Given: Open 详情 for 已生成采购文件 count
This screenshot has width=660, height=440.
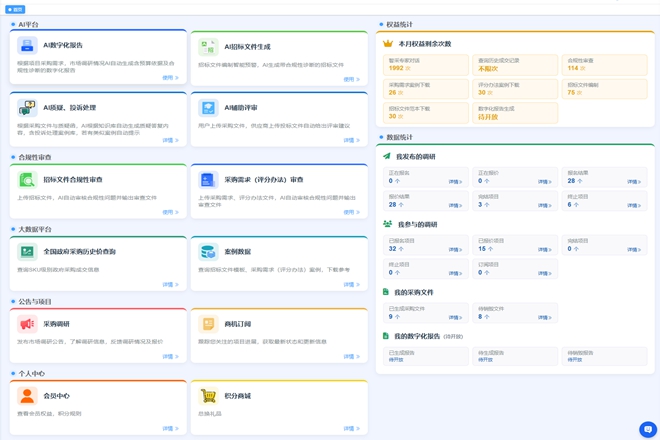Looking at the screenshot, I should point(455,318).
